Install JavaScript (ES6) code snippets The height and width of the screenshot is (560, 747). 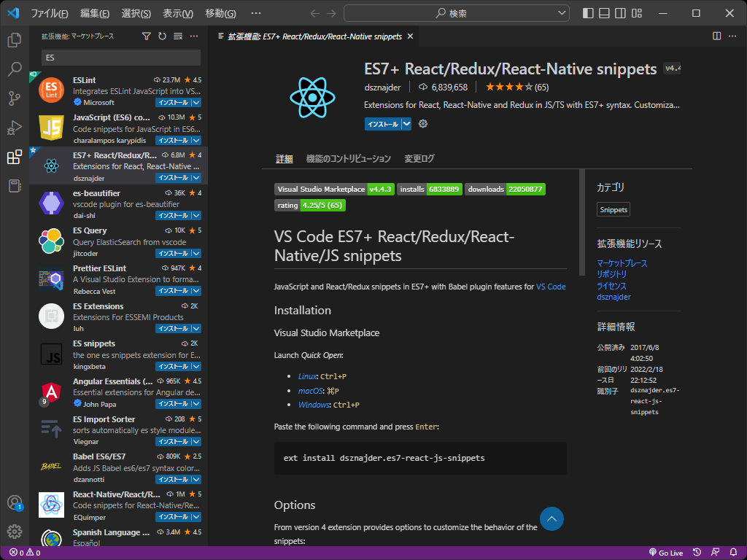[x=174, y=141]
